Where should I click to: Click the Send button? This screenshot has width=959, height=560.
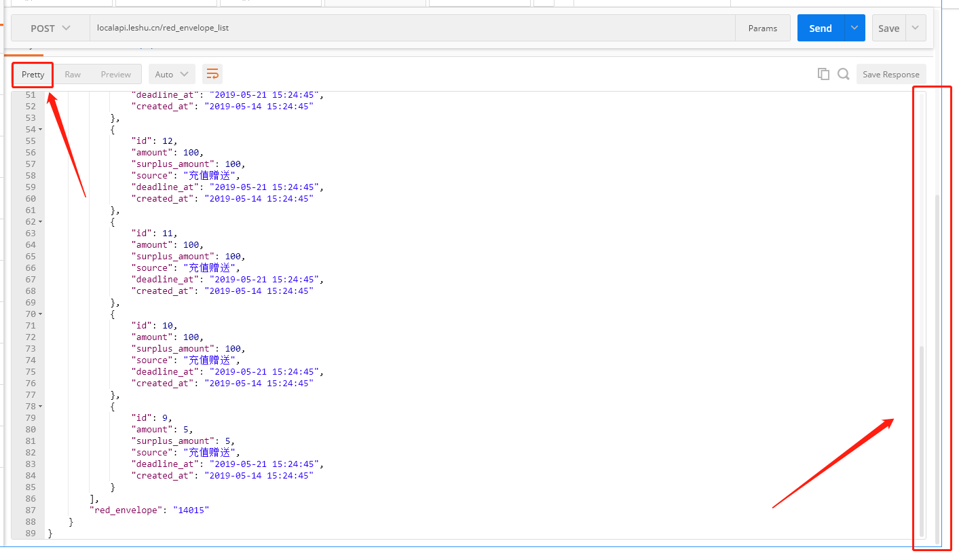[821, 28]
